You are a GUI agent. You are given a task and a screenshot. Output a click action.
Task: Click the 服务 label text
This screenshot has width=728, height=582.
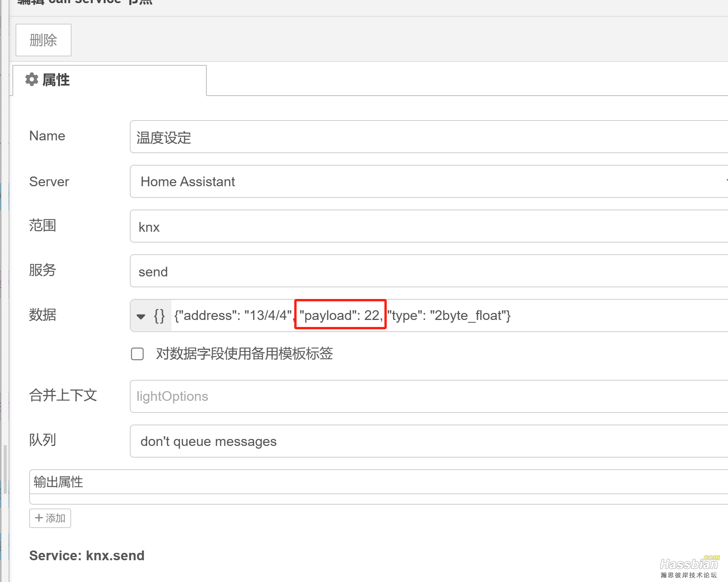tap(43, 270)
